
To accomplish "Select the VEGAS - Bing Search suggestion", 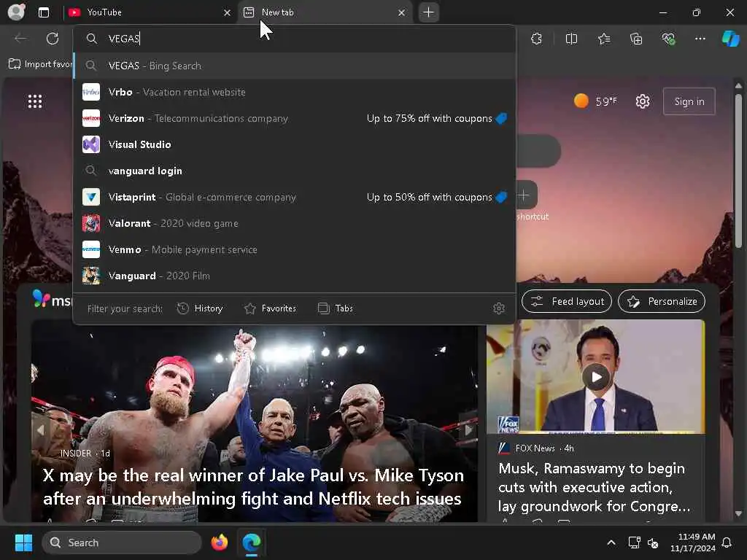I will coord(295,66).
